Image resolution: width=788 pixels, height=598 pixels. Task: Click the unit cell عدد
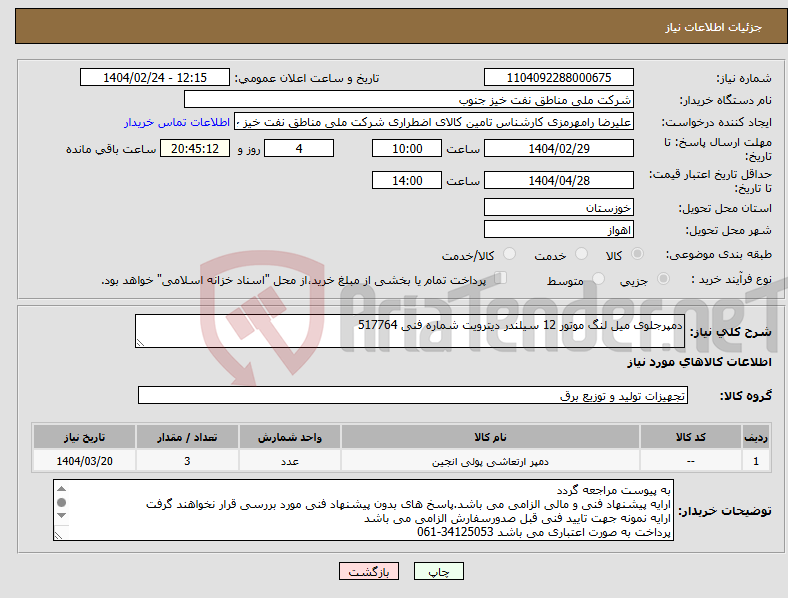[x=290, y=461]
